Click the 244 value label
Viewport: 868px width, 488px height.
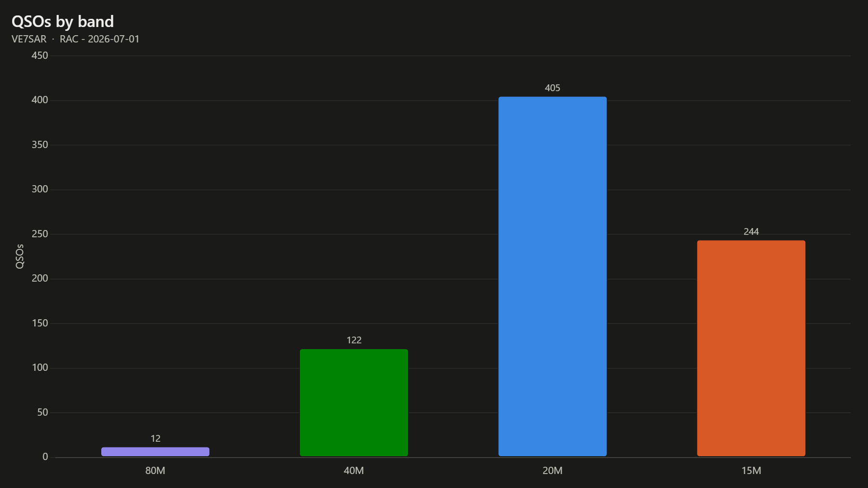tap(751, 231)
